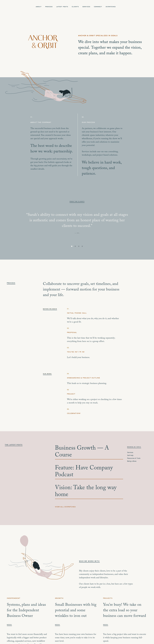This screenshot has height=644, width=154.
Task: Go to Process in top navigation
Action: [49, 7]
